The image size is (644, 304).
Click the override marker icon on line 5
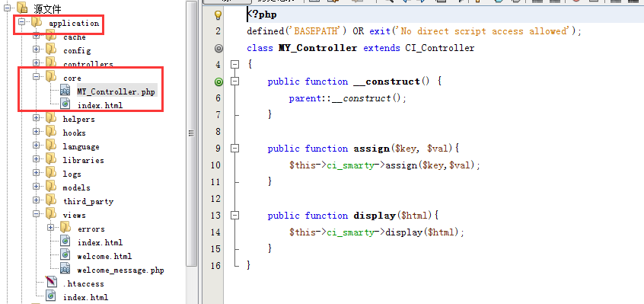pyautogui.click(x=218, y=82)
